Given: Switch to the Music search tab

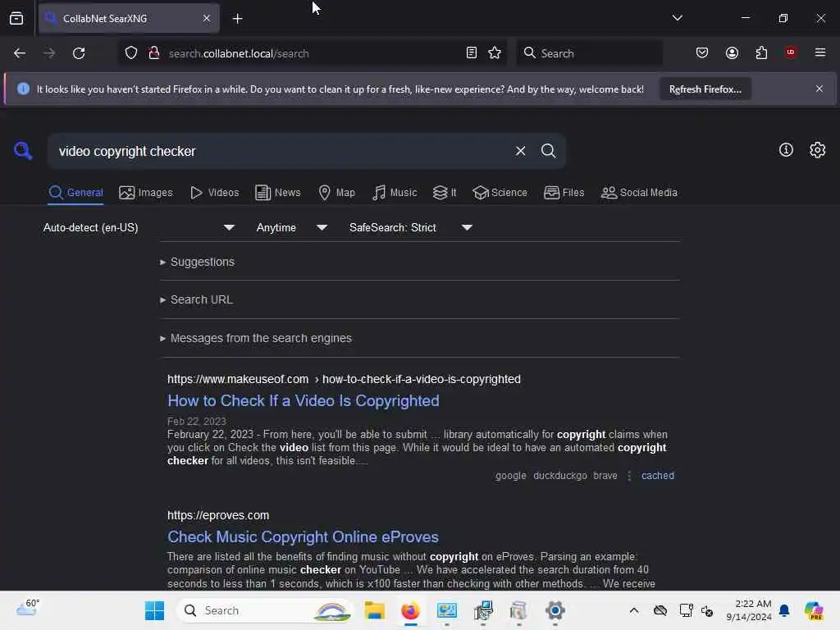Looking at the screenshot, I should coord(395,192).
